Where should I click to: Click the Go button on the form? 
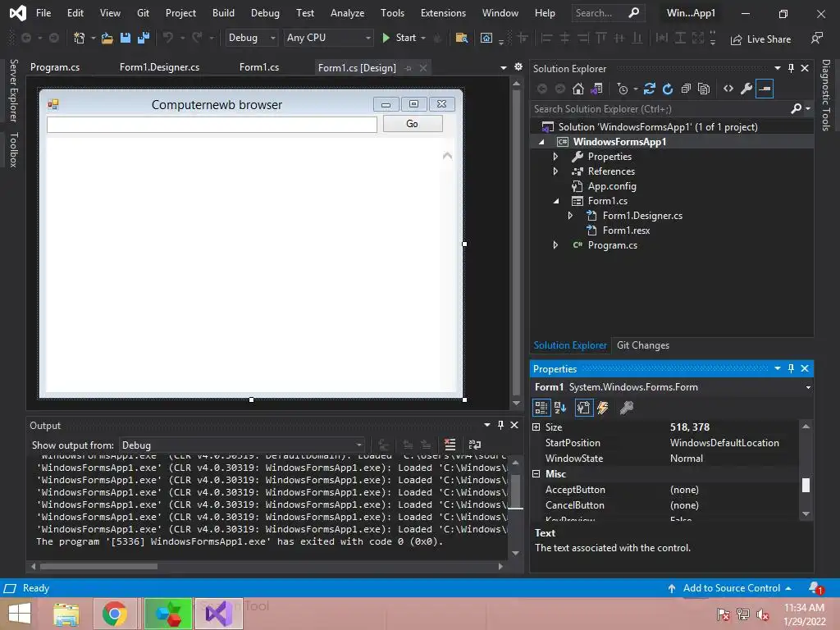point(413,124)
